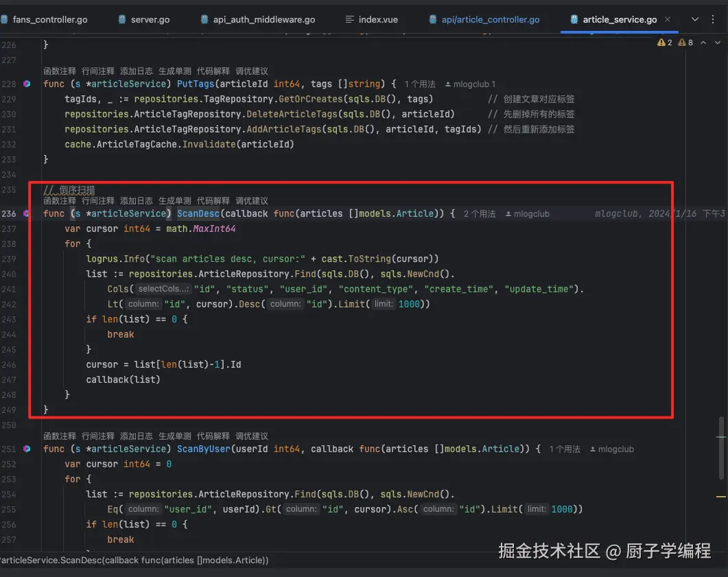Click the yellow warning count 2 indicator
The height and width of the screenshot is (577, 728).
(x=664, y=43)
